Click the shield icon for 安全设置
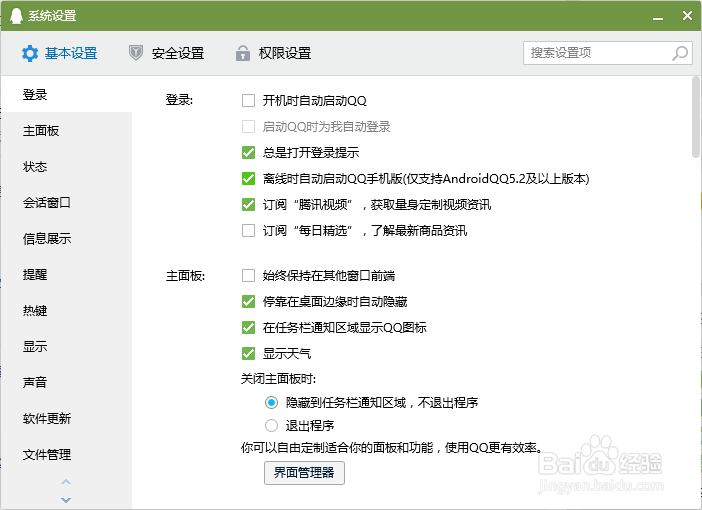The height and width of the screenshot is (510, 702). [136, 53]
